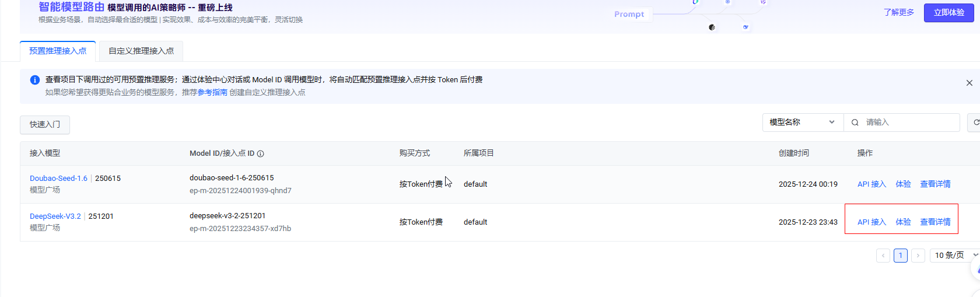Click 体验 for DeepSeek-V3.2
Image resolution: width=980 pixels, height=297 pixels.
pyautogui.click(x=904, y=222)
